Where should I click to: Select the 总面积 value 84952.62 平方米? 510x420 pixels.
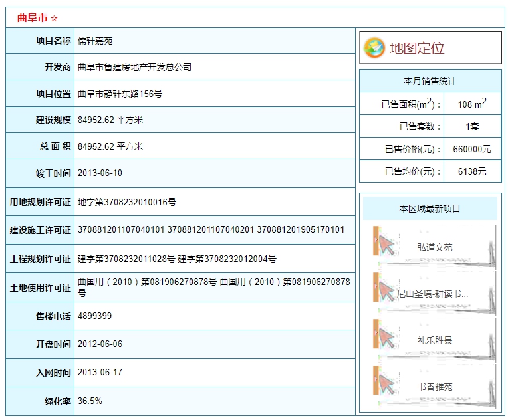tap(110, 147)
